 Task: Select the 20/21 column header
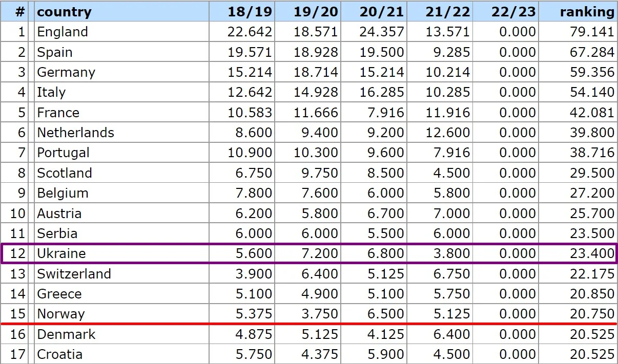[x=381, y=11]
